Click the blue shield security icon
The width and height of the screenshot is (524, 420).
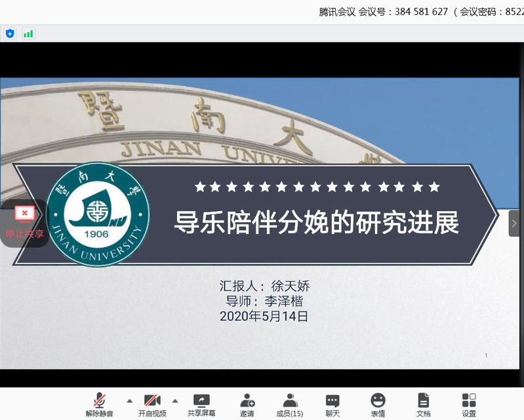pyautogui.click(x=10, y=33)
